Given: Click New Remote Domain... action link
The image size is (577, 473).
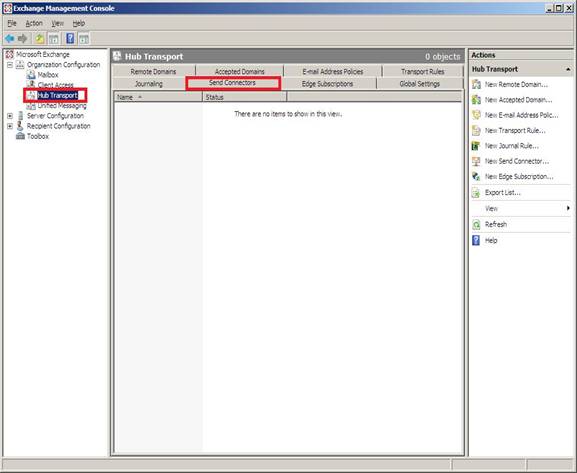Looking at the screenshot, I should click(x=516, y=85).
